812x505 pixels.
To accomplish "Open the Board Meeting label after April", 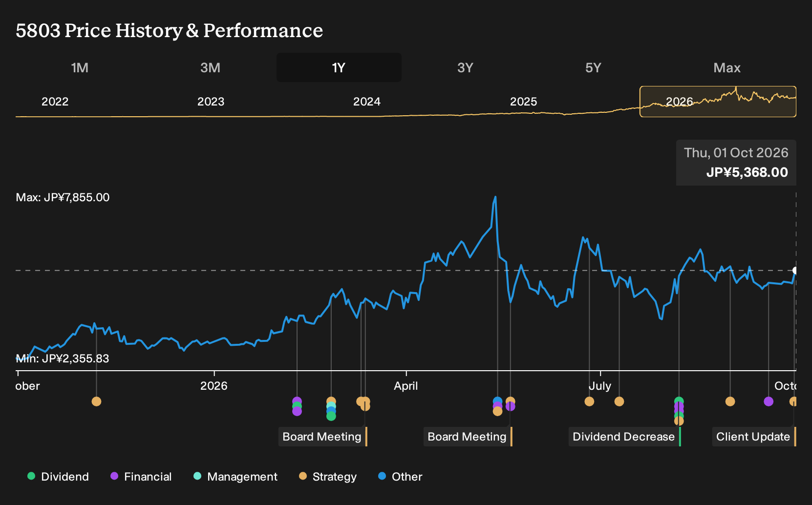I will tap(468, 437).
